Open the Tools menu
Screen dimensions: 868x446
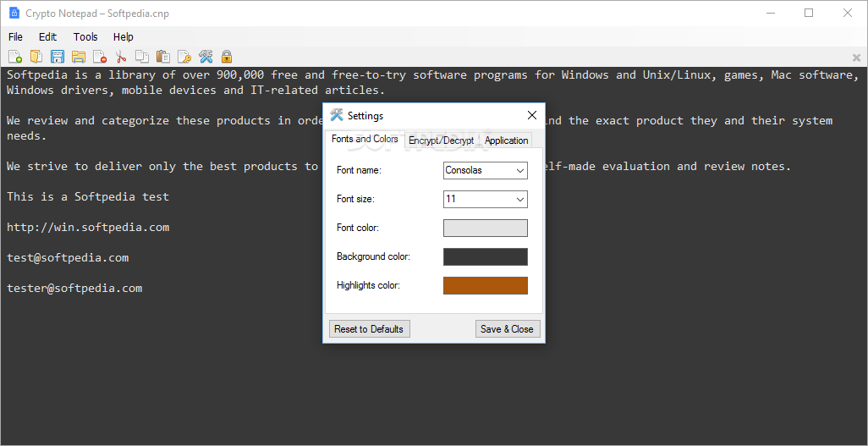coord(85,37)
